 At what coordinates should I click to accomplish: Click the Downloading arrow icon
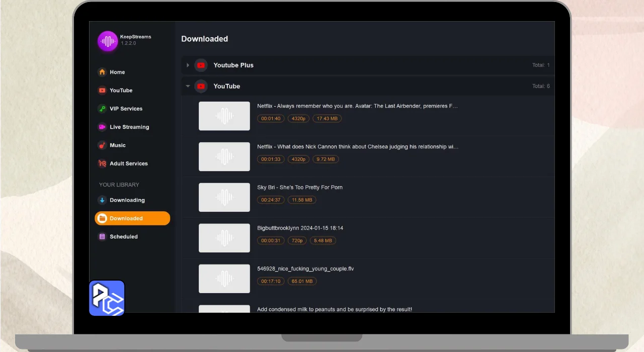pos(102,200)
